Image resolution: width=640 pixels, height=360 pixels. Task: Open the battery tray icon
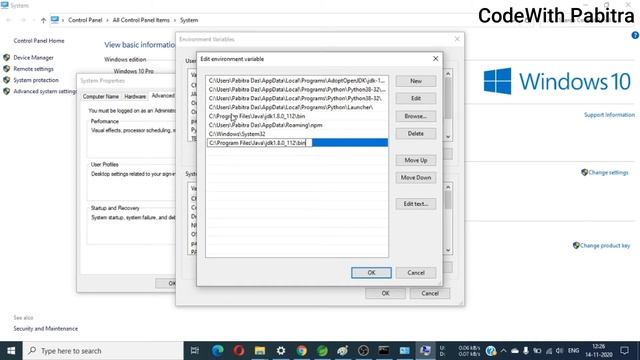click(537, 351)
